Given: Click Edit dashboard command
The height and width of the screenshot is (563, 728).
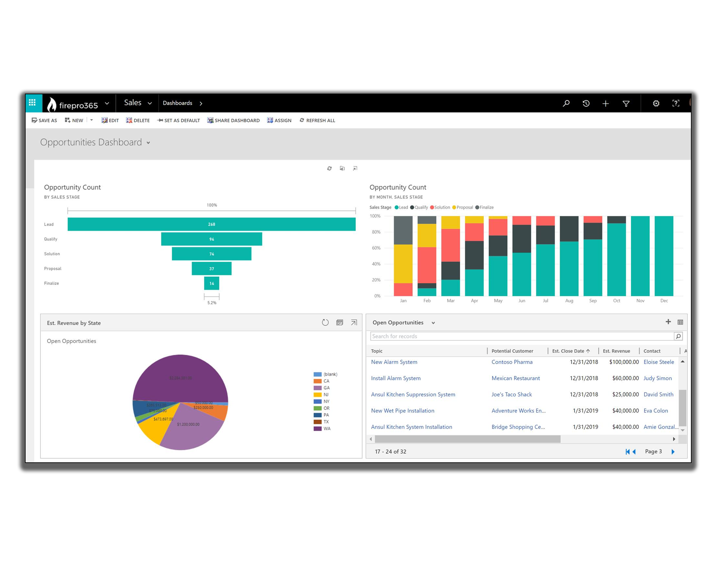Looking at the screenshot, I should click(x=110, y=120).
